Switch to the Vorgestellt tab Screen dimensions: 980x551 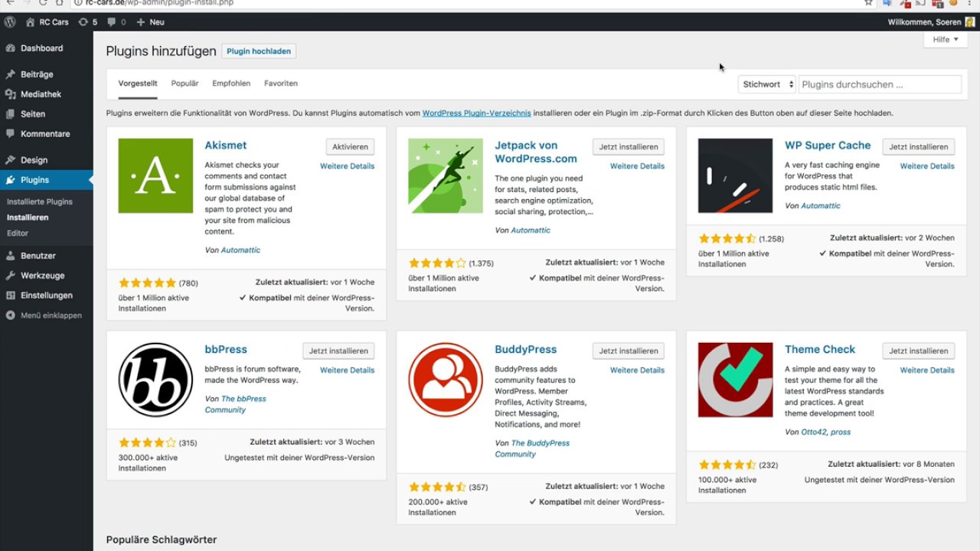[x=138, y=83]
